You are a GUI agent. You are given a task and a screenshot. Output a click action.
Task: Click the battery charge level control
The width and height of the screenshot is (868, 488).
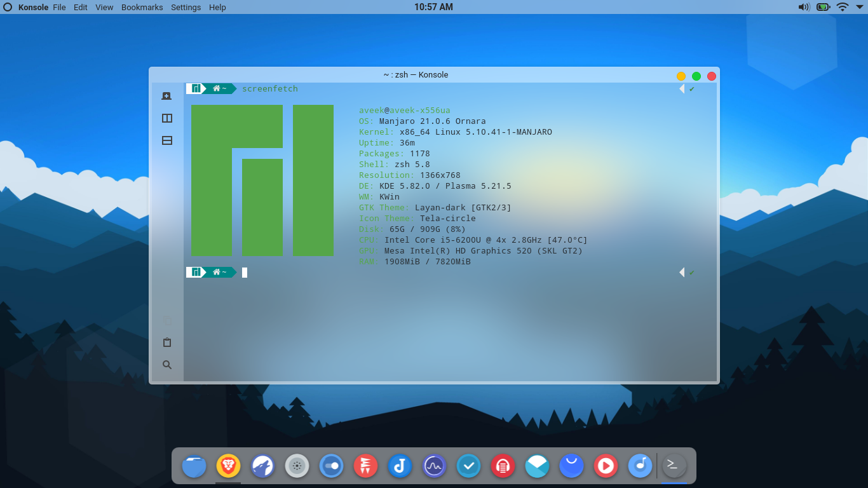pyautogui.click(x=822, y=7)
